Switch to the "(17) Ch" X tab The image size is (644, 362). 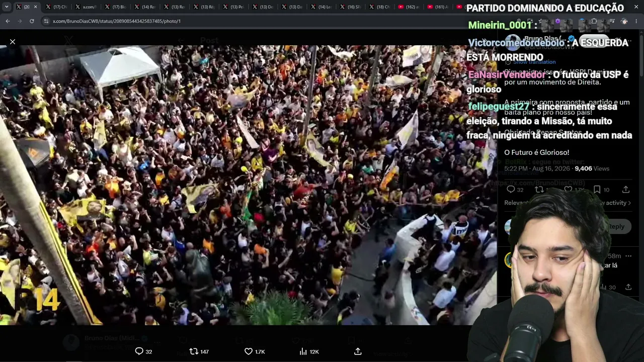(x=56, y=7)
